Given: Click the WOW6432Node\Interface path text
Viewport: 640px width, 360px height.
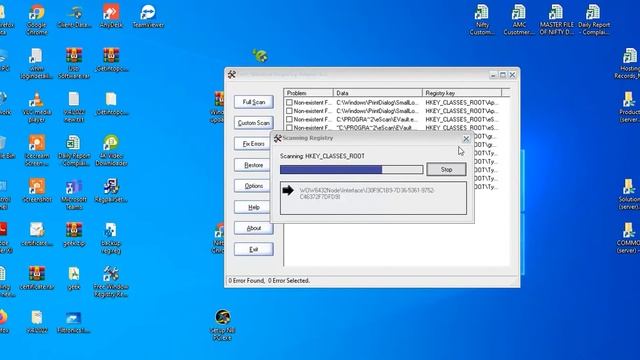Looking at the screenshot, I should coord(367,193).
